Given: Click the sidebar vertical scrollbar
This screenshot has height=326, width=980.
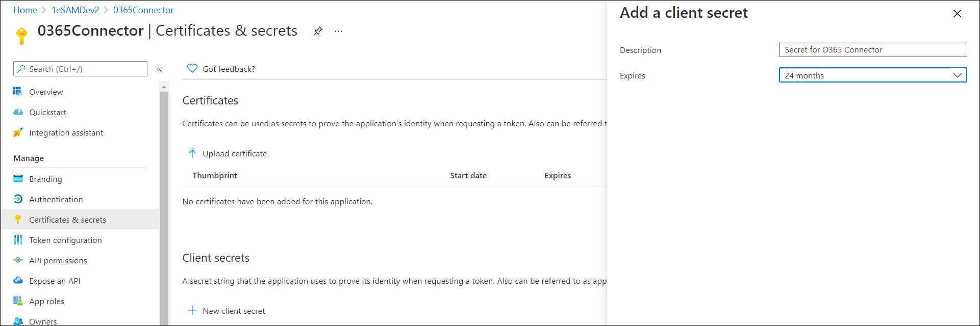Looking at the screenshot, I should [x=164, y=204].
